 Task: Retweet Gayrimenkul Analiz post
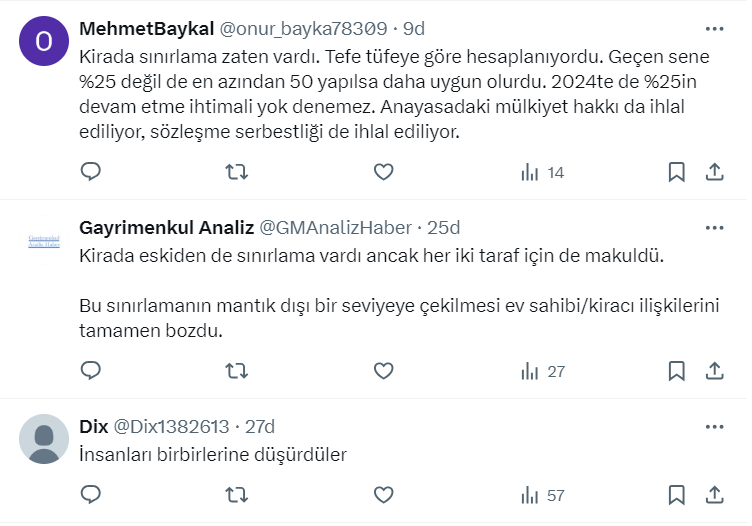pyautogui.click(x=237, y=371)
